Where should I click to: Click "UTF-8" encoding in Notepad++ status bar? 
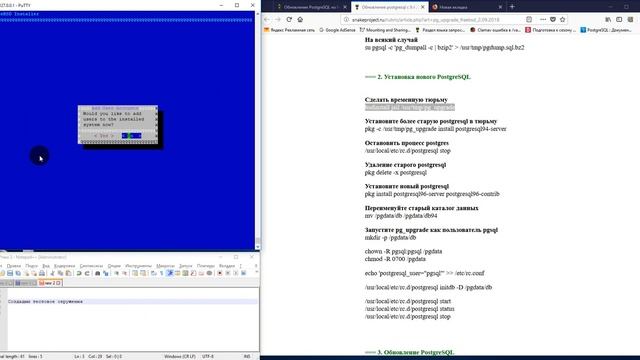click(207, 356)
